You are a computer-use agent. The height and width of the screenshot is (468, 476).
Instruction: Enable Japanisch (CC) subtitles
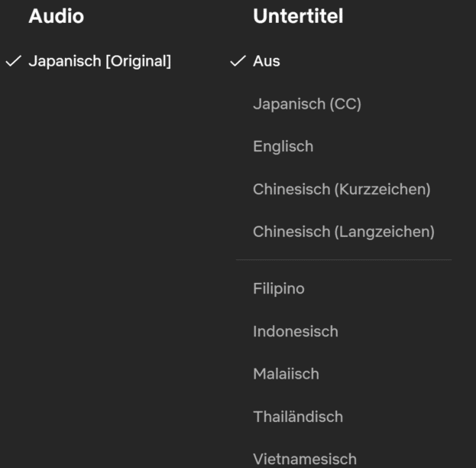pos(306,104)
